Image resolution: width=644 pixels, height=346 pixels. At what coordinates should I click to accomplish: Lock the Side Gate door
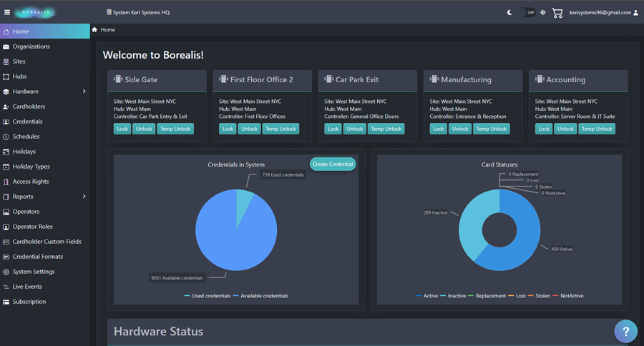pos(122,129)
